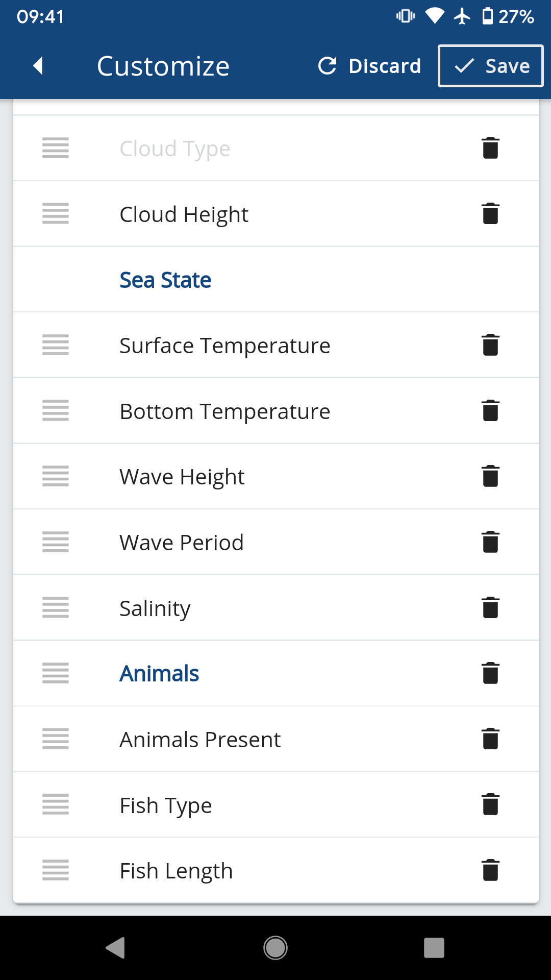
Task: Discard the current changes
Action: click(369, 66)
